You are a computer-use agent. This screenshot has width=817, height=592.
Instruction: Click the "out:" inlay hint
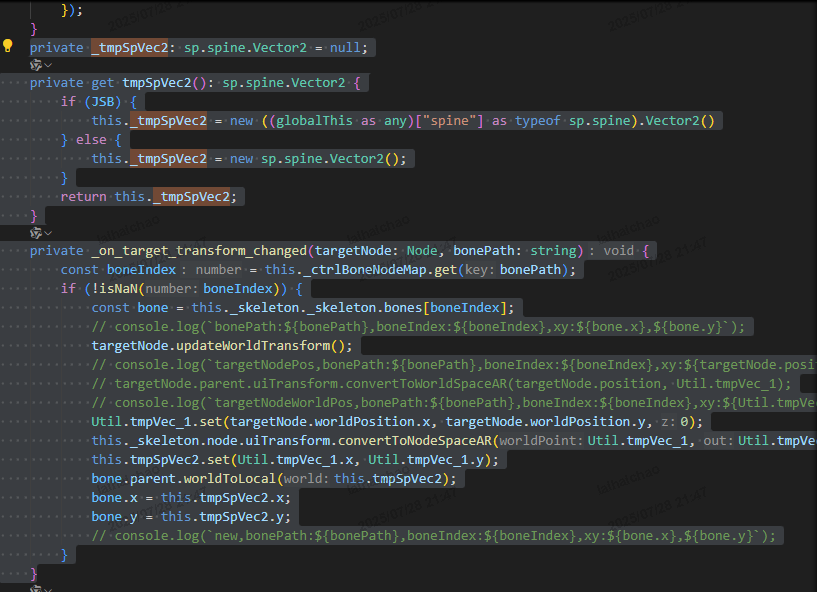719,441
